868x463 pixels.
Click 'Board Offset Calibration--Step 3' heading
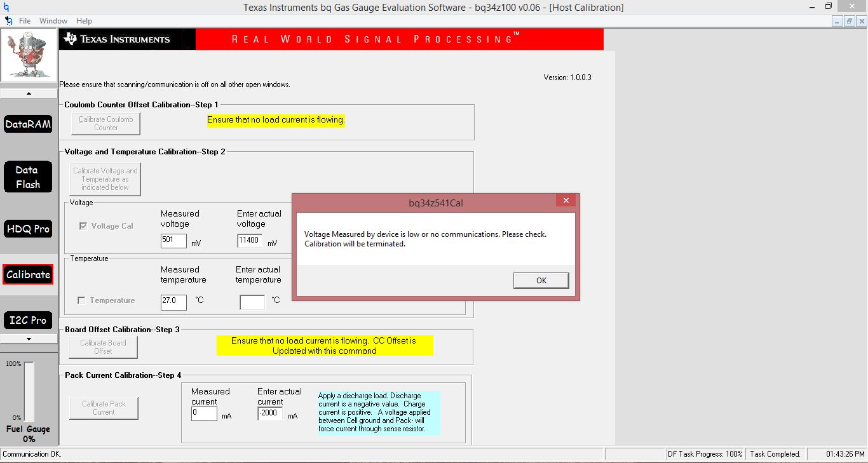122,329
